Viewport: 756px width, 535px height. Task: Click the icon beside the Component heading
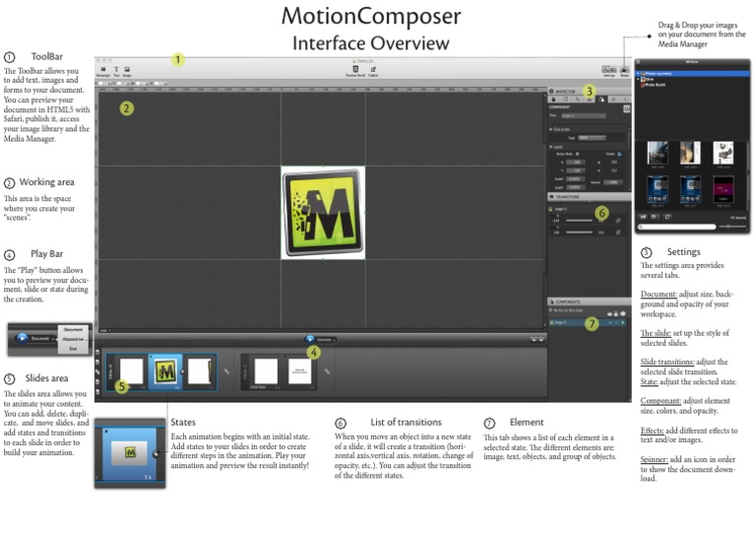point(627,108)
